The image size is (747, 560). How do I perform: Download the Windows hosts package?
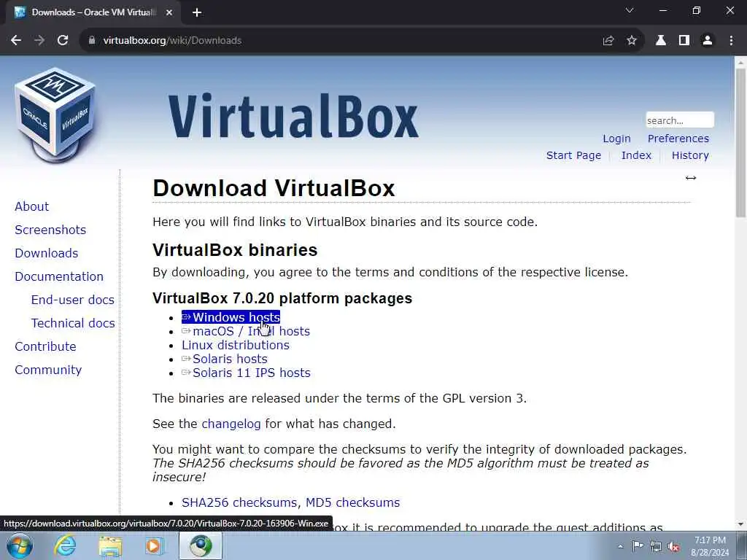[x=231, y=317]
